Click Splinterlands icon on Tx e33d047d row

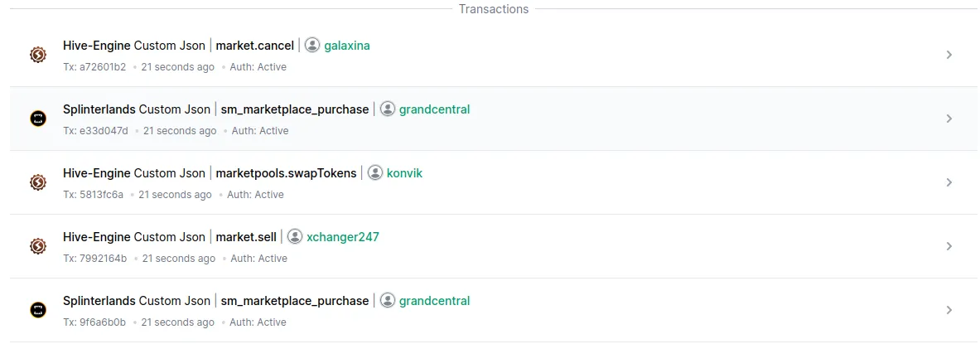point(38,119)
